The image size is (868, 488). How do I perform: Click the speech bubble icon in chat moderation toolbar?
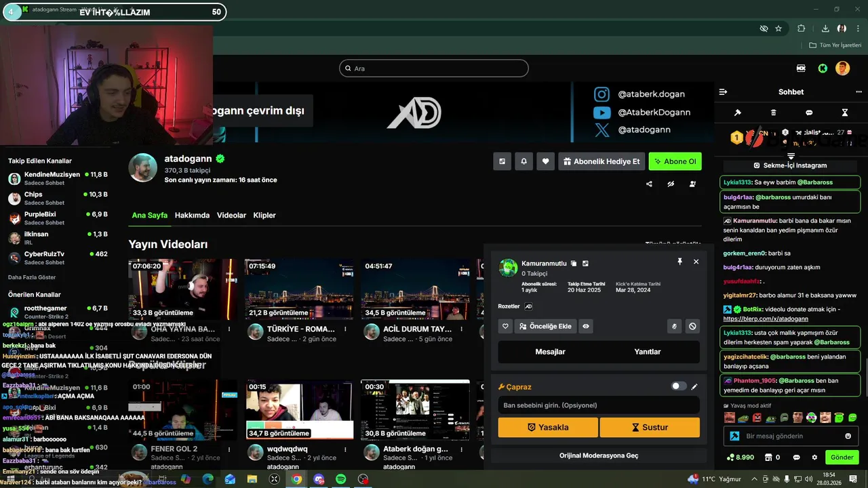[x=809, y=113]
